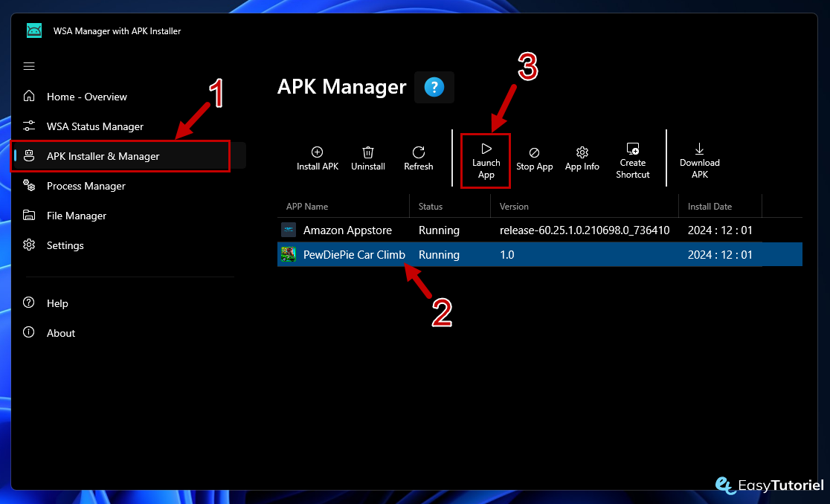Sort by Version column header
This screenshot has height=504, width=830.
514,206
